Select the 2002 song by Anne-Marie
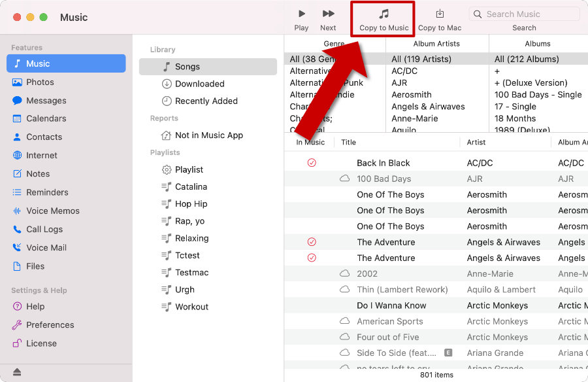588x382 pixels. (x=436, y=274)
